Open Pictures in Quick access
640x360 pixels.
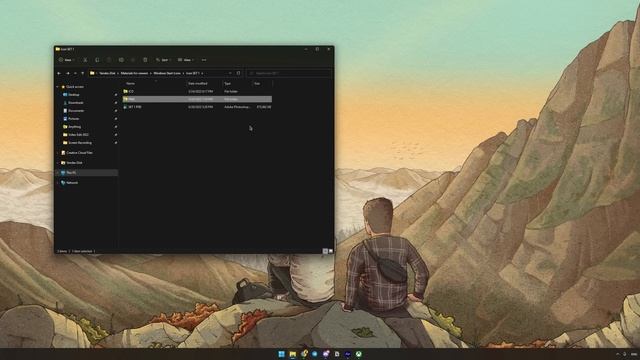pyautogui.click(x=73, y=119)
